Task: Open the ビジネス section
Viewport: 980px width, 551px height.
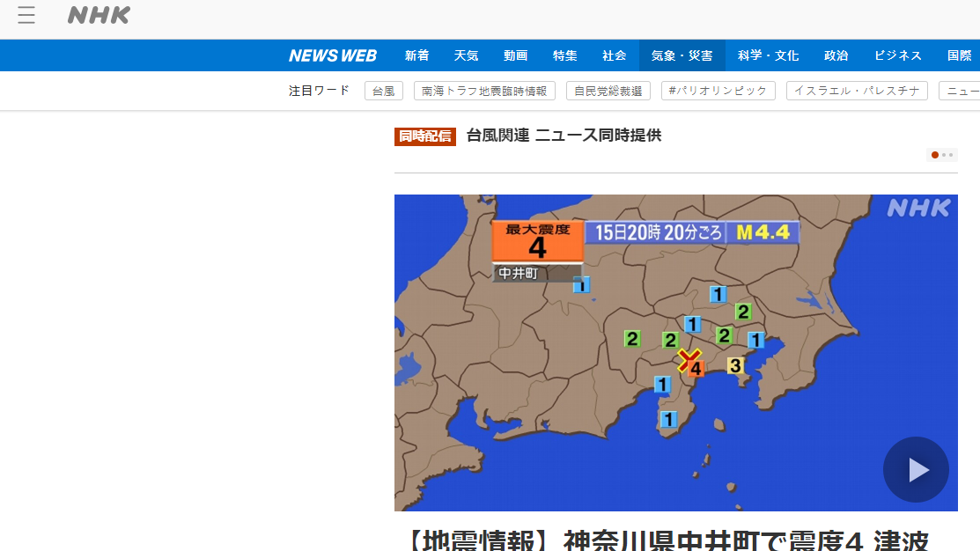Action: point(897,55)
